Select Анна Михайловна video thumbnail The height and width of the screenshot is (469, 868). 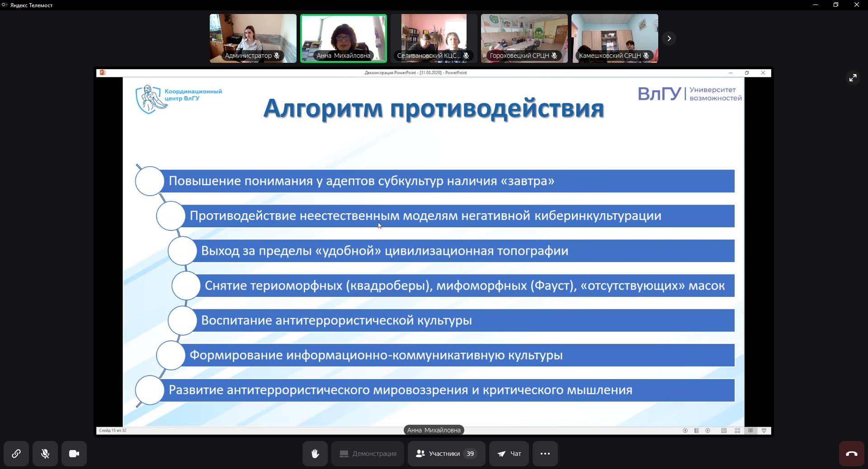coord(344,38)
